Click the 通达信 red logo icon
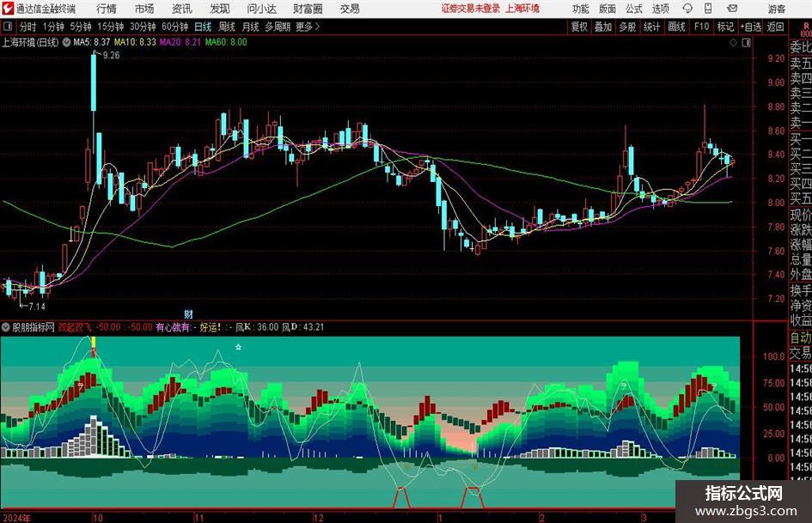Screen dimensions: 812x523 click(x=7, y=9)
